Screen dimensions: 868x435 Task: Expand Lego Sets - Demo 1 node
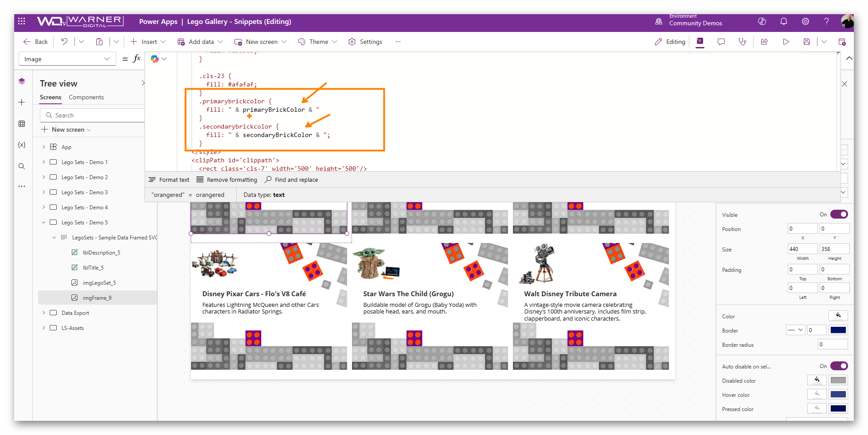43,162
